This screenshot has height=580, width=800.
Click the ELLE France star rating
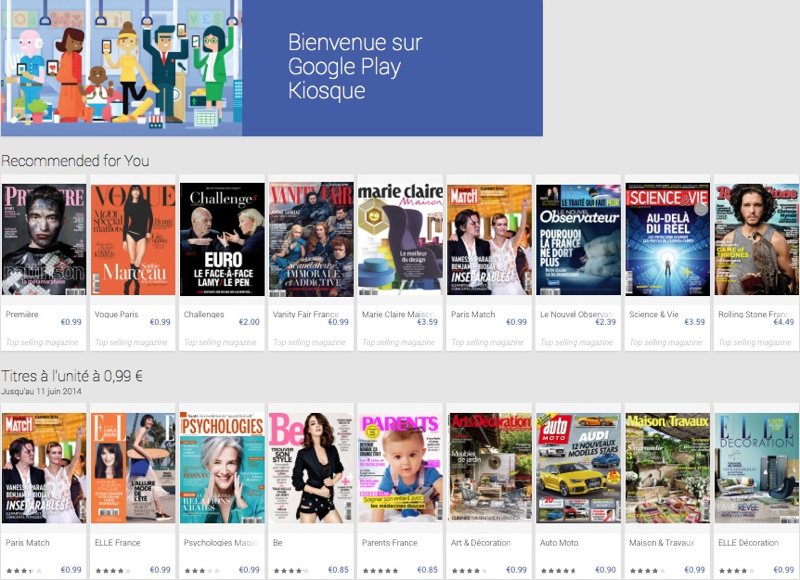[112, 570]
